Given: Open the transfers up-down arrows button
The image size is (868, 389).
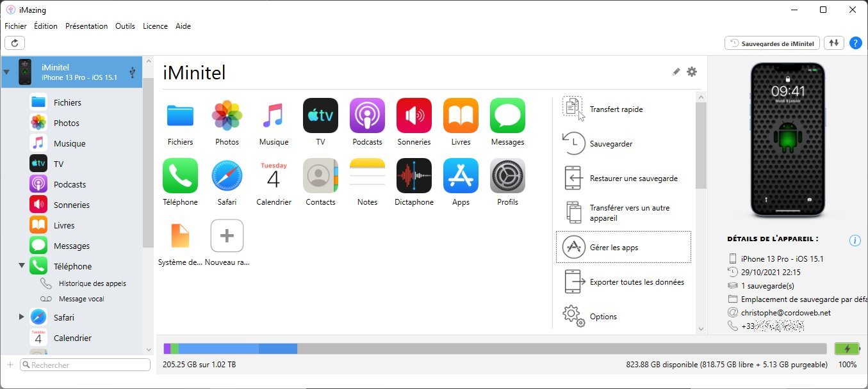Looking at the screenshot, I should (833, 43).
